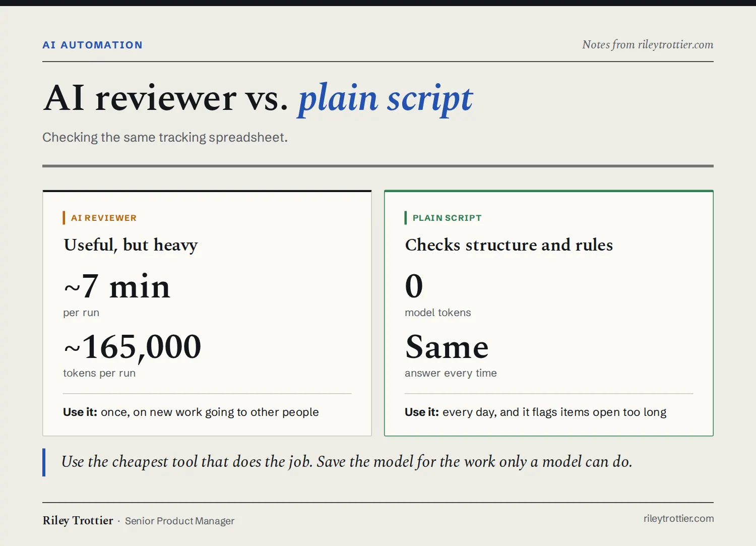Click the '~7 min' figure
This screenshot has height=546, width=756.
(x=117, y=286)
